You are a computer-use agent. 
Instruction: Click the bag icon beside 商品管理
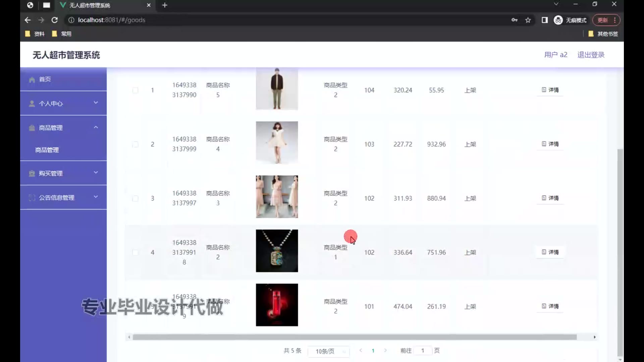pos(32,128)
